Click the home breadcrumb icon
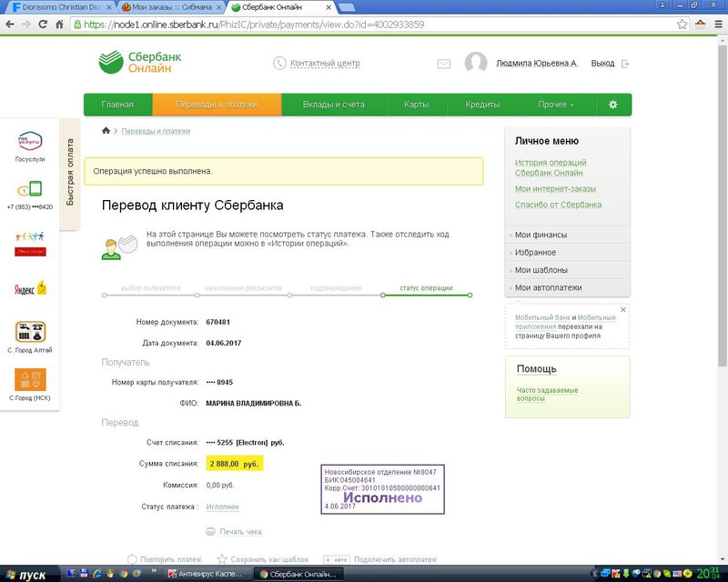 click(106, 130)
